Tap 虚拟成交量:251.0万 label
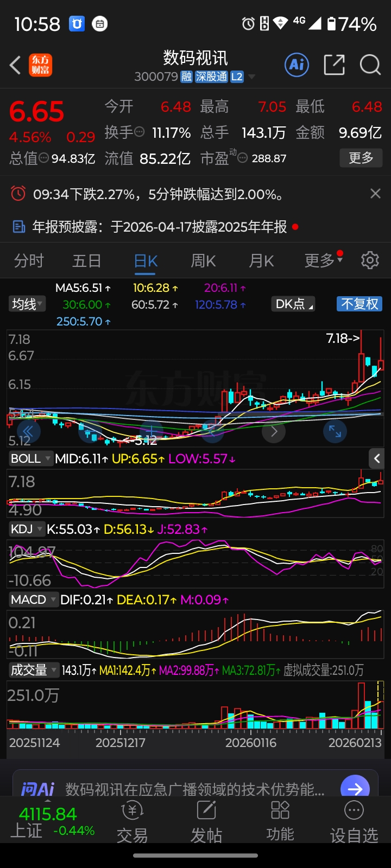Image resolution: width=391 pixels, height=868 pixels. pyautogui.click(x=324, y=670)
